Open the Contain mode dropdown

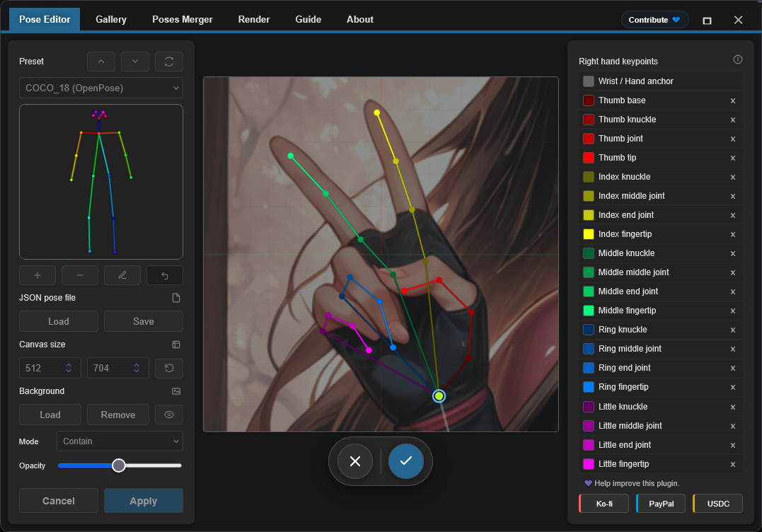click(120, 441)
